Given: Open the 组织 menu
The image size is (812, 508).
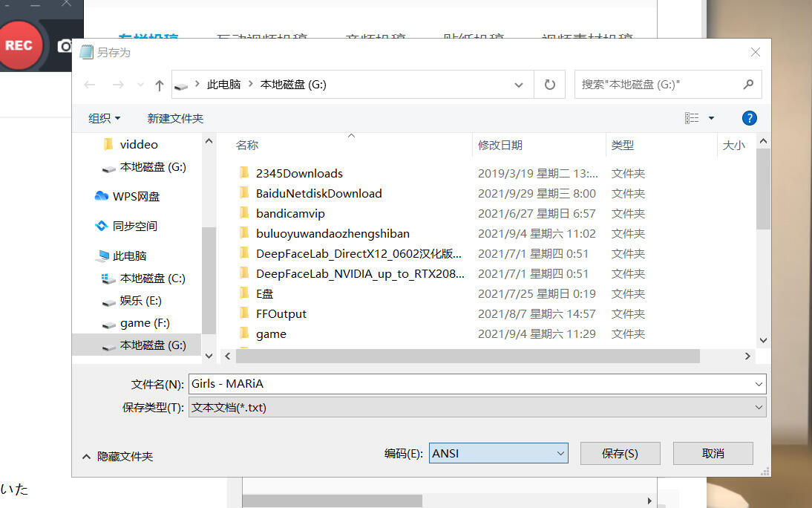Looking at the screenshot, I should pyautogui.click(x=104, y=118).
